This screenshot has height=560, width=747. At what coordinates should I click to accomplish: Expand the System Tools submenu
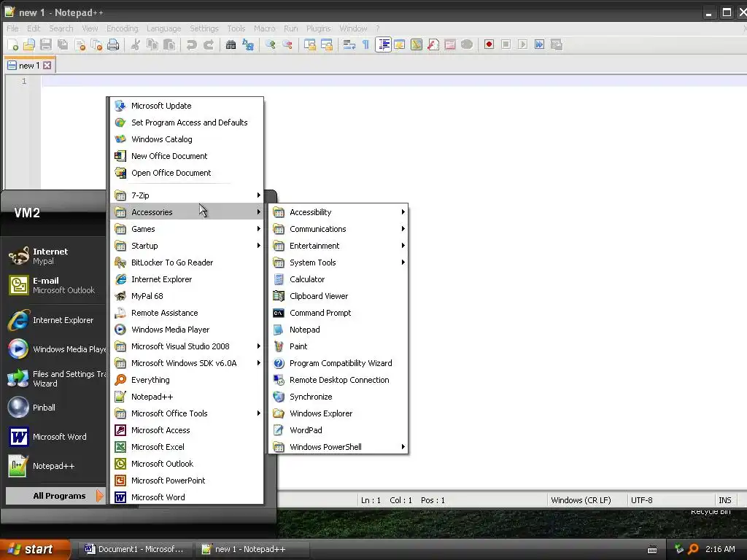[338, 262]
